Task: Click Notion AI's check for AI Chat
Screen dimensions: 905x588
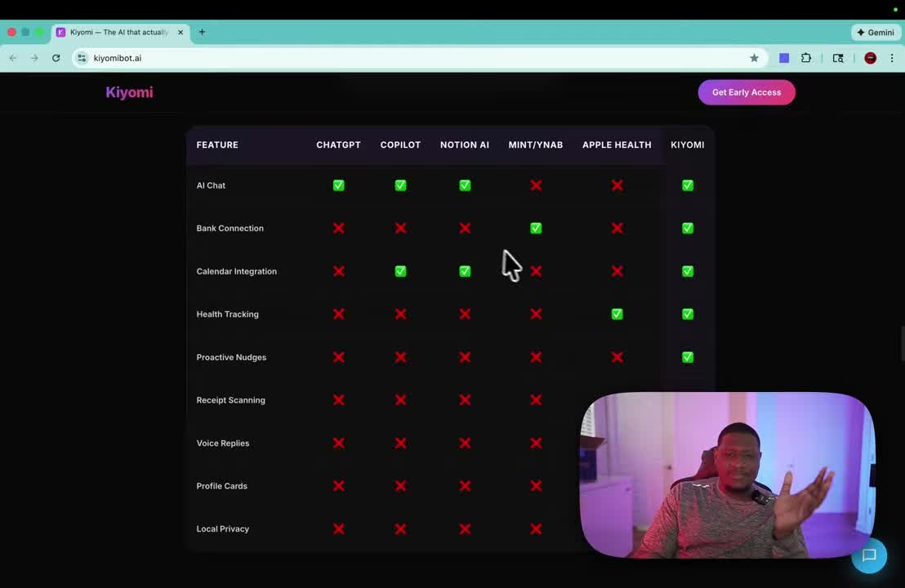Action: tap(465, 185)
